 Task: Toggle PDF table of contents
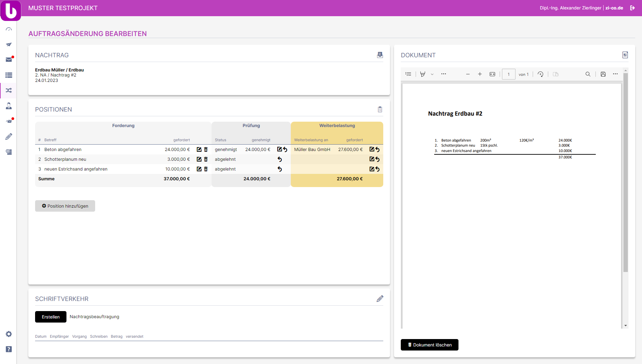[x=408, y=74]
